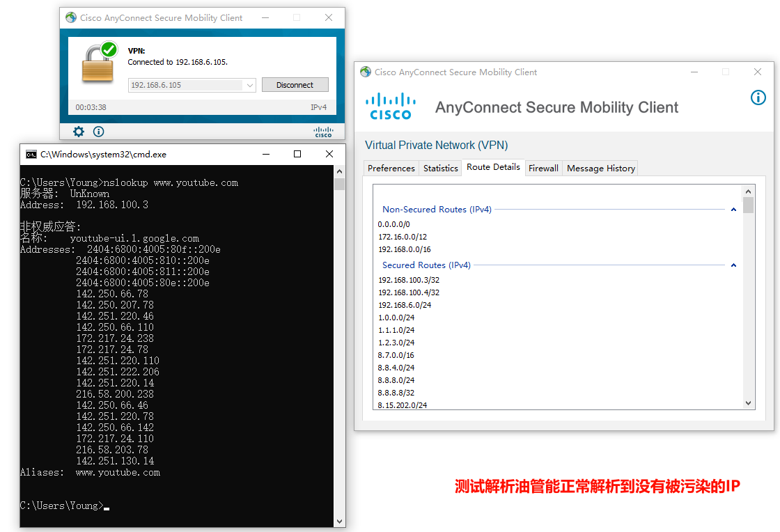Switch to the Preferences tab

(x=391, y=168)
